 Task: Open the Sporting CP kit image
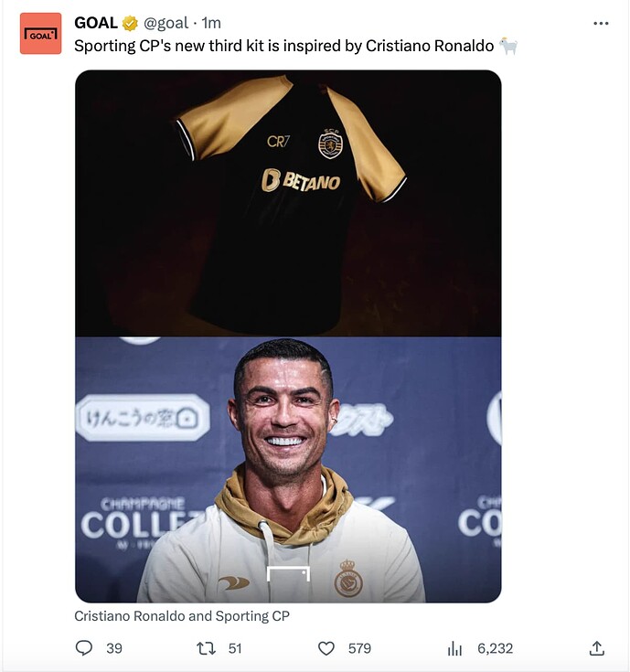tap(288, 203)
